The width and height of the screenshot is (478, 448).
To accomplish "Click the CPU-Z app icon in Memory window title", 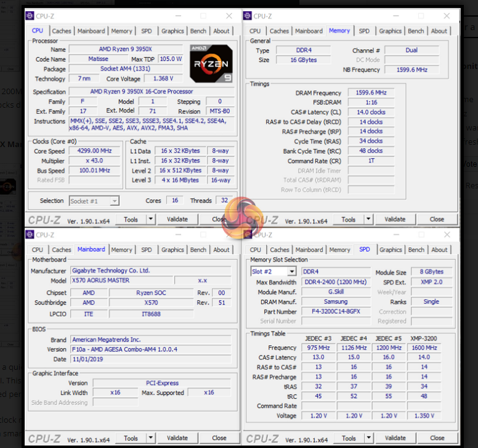I will point(248,16).
